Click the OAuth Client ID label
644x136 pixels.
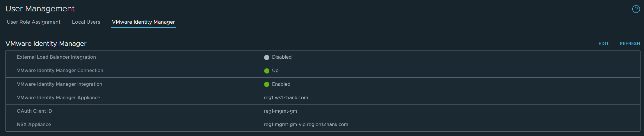click(x=34, y=111)
